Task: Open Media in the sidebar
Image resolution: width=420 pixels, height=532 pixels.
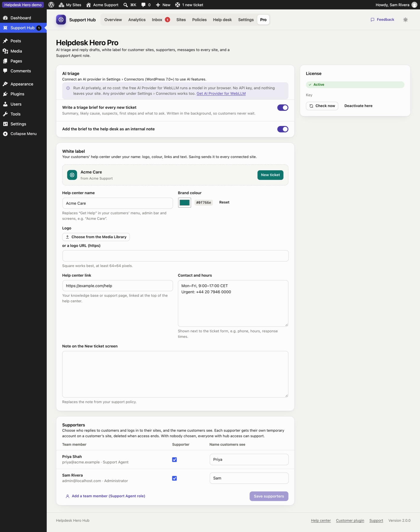Action: tap(23, 51)
